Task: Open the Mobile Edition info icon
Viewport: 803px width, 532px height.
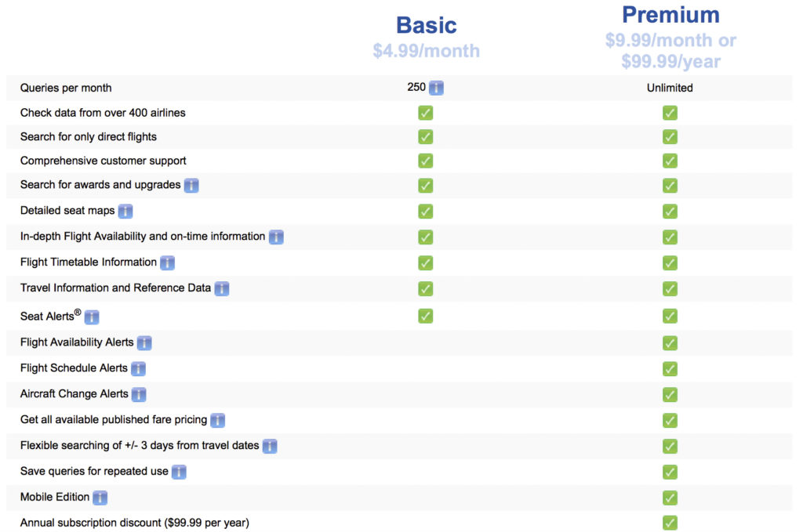Action: point(100,498)
